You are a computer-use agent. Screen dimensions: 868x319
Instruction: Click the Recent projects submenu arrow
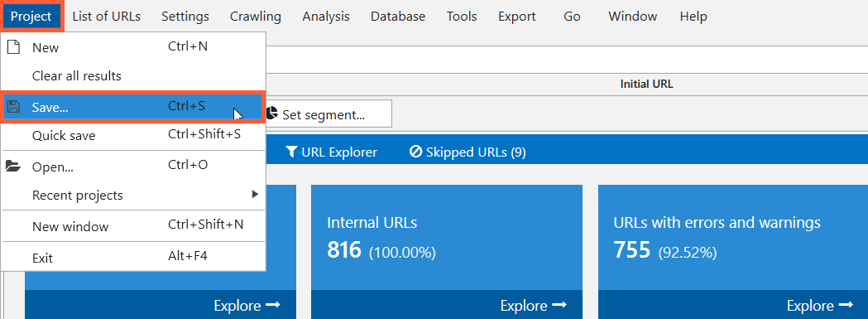(255, 194)
